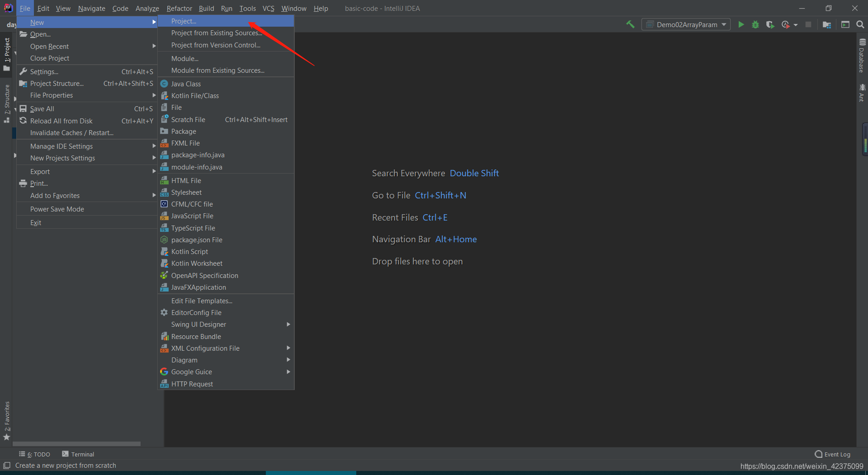The image size is (868, 475).
Task: Select JavaFXApplication entry
Action: tap(226, 287)
